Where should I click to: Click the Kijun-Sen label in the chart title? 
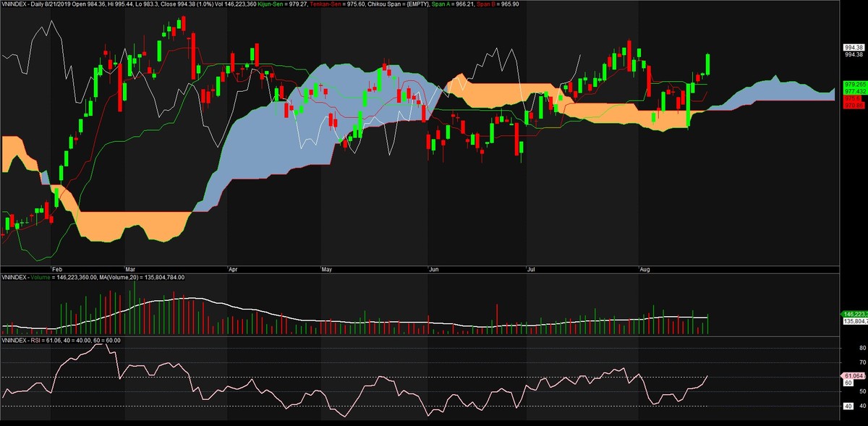272,4
